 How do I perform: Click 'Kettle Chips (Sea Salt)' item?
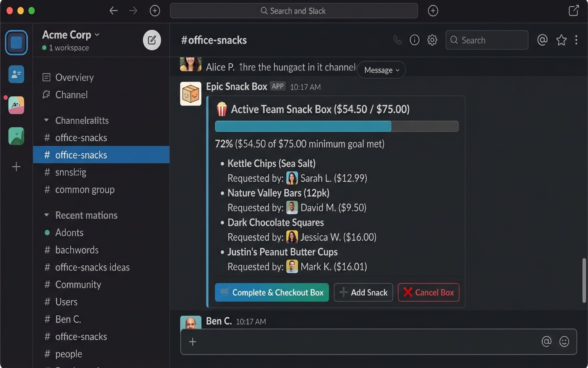pyautogui.click(x=271, y=163)
